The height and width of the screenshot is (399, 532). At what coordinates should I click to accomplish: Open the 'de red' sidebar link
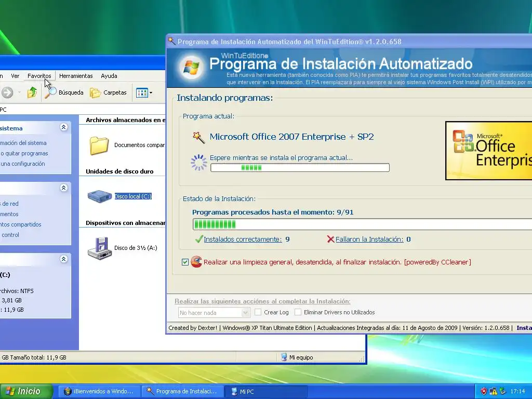[9, 204]
